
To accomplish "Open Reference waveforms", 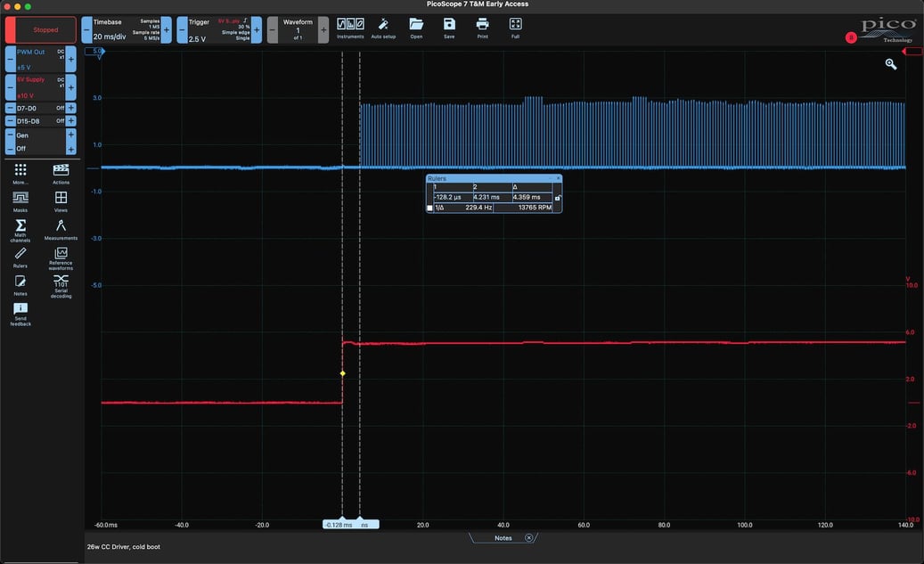I will pos(61,258).
